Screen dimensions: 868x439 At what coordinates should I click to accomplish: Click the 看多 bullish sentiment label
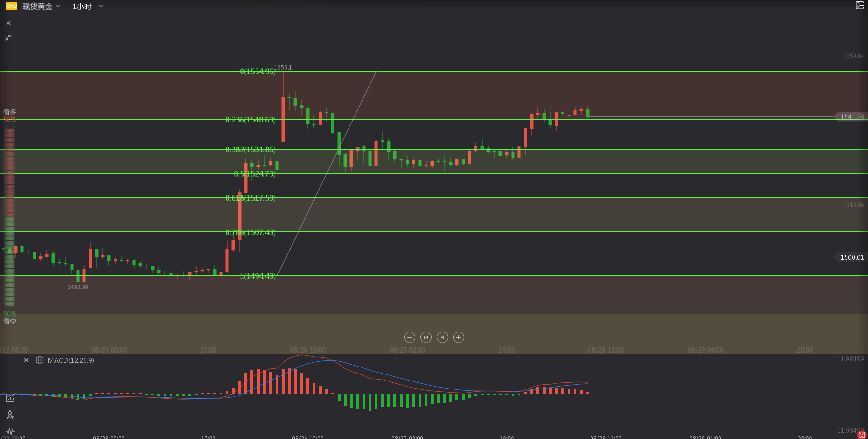click(x=10, y=112)
